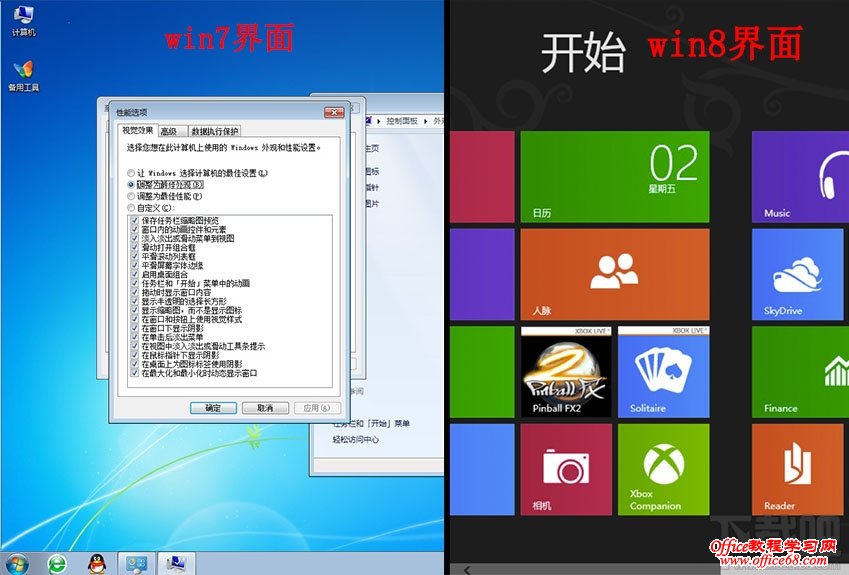Open the SkyDrive tile
Viewport: 849px width, 575px height.
tap(798, 274)
